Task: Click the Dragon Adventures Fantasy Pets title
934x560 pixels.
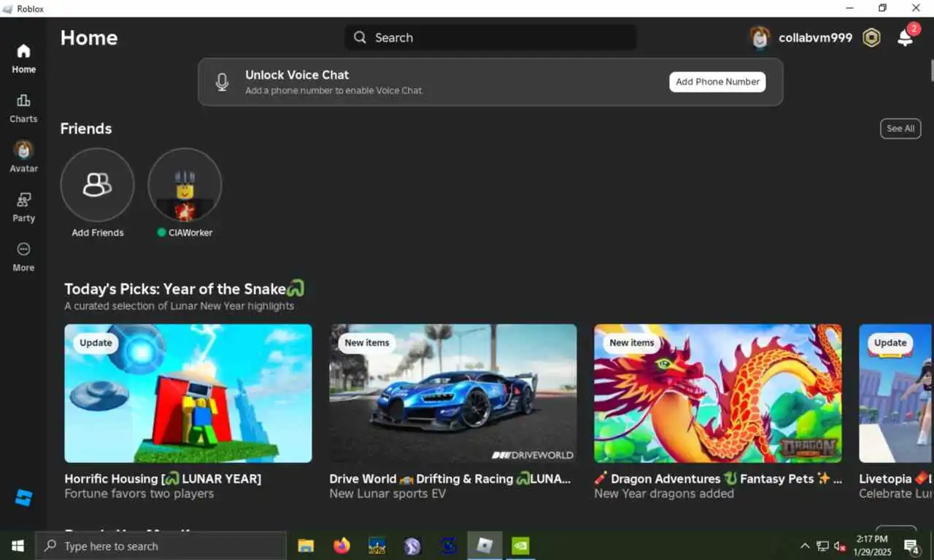Action: (718, 479)
